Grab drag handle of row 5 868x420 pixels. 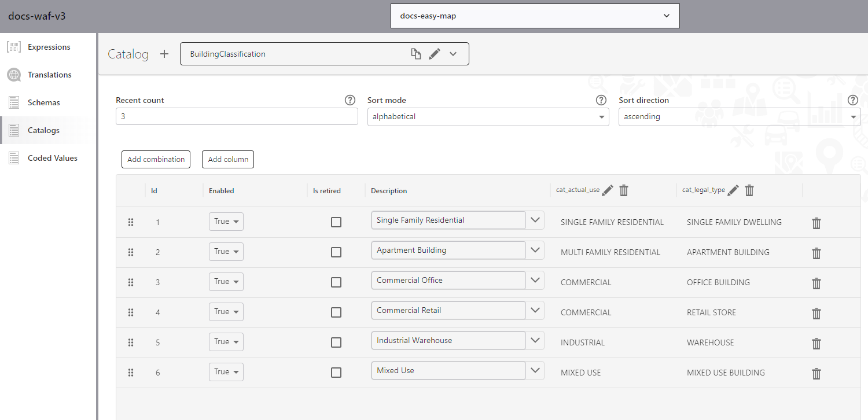click(x=131, y=342)
